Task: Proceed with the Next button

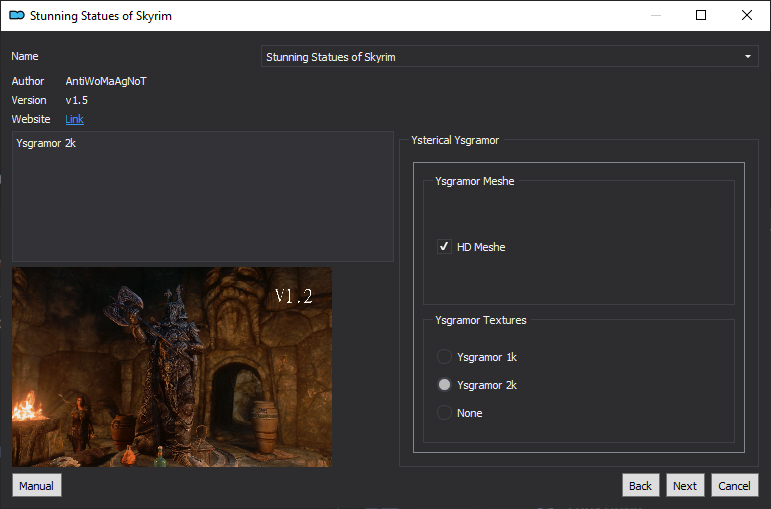Action: [685, 486]
